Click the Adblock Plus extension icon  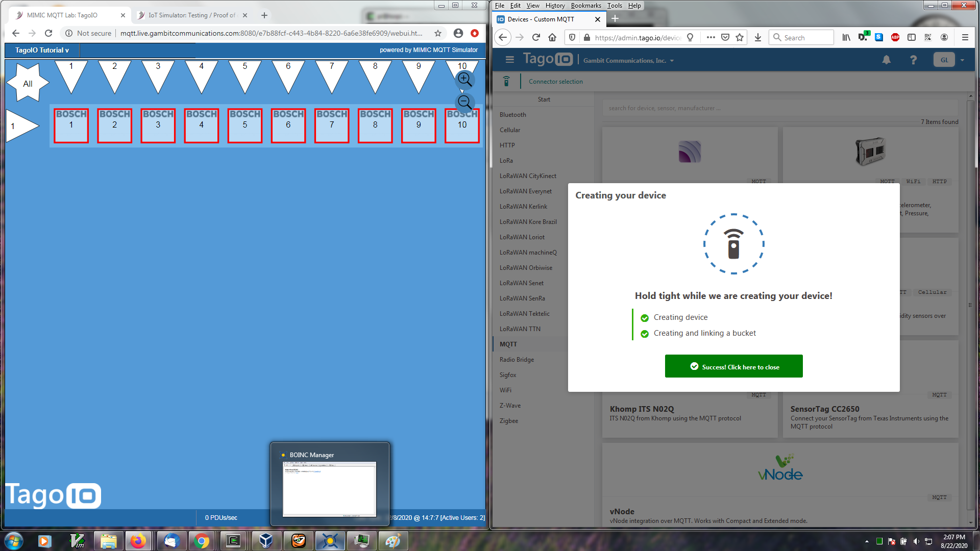click(895, 37)
